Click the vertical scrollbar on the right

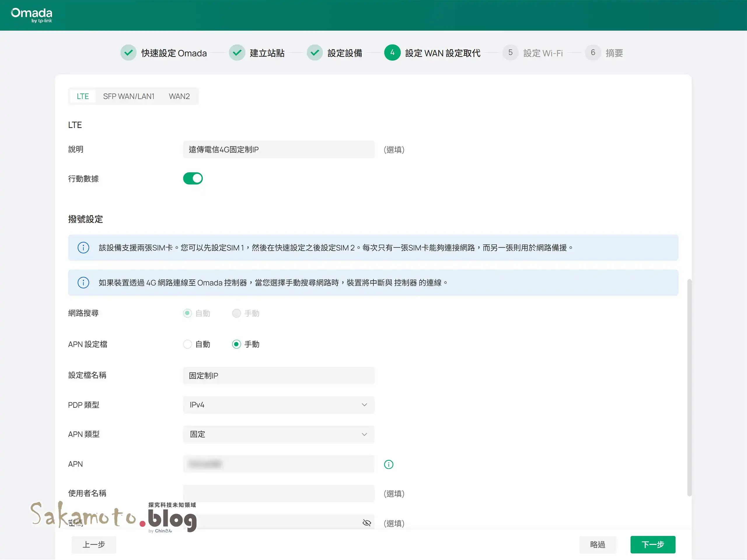(x=689, y=388)
